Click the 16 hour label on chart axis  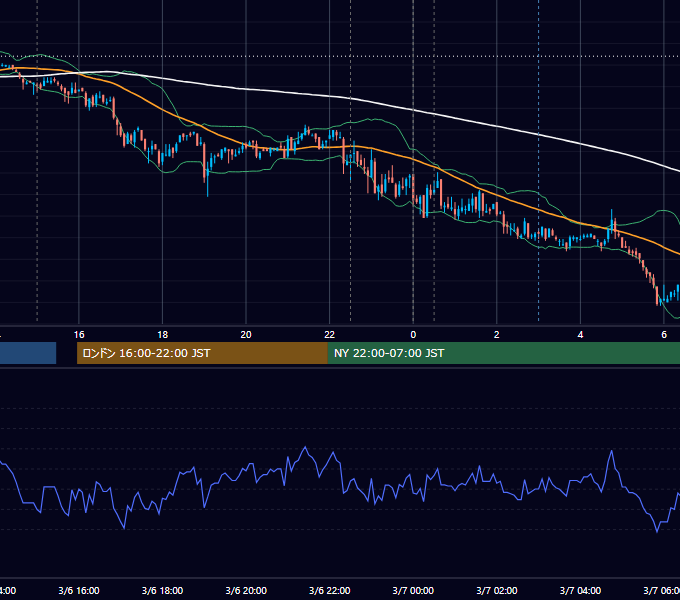[79, 334]
